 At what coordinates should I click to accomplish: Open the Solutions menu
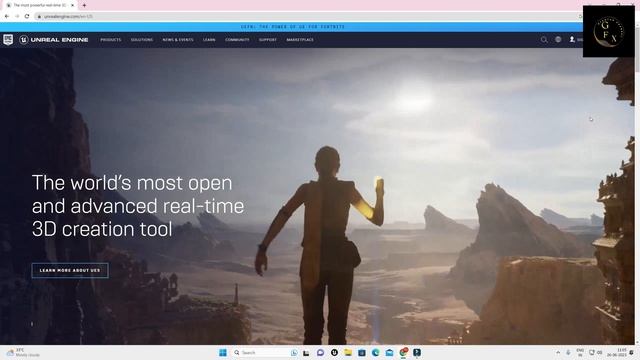[142, 40]
